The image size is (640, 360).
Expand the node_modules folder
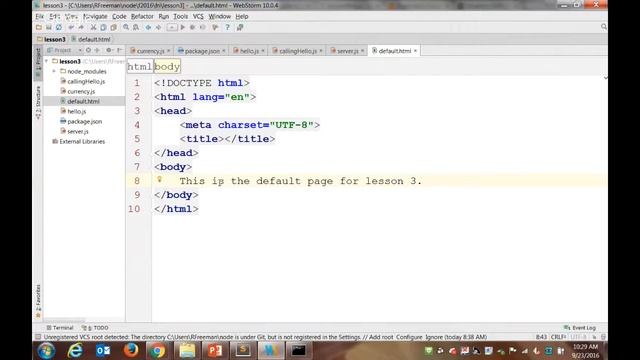click(54, 71)
